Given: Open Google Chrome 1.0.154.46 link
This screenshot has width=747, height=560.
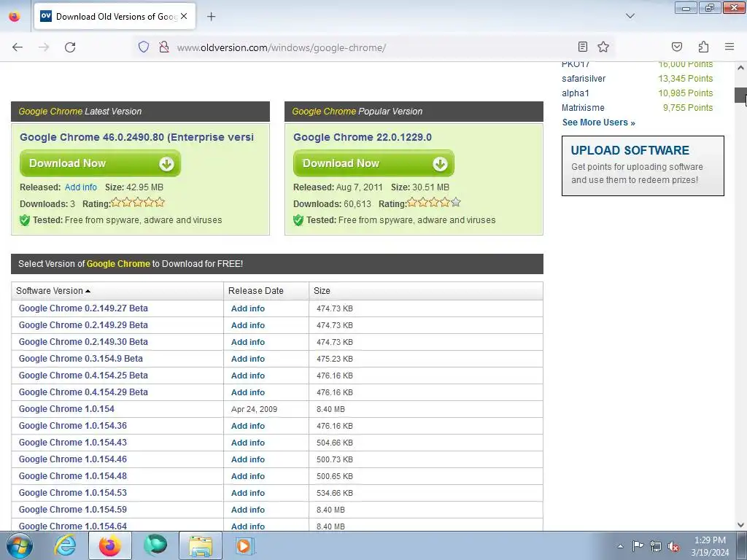Looking at the screenshot, I should pyautogui.click(x=72, y=459).
